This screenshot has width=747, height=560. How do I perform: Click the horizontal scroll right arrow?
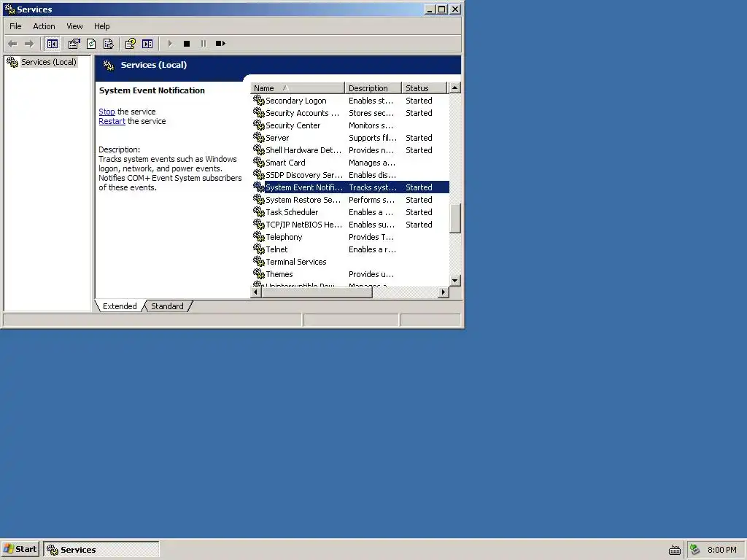443,292
